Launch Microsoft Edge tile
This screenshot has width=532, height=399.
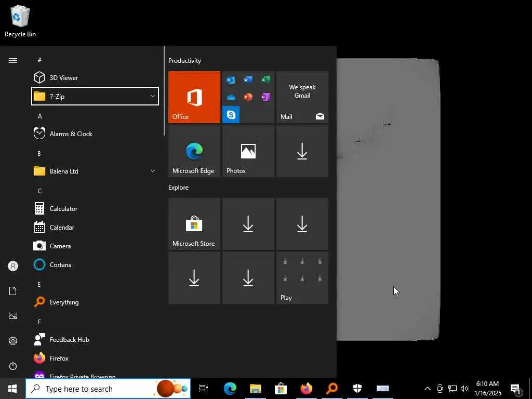(x=194, y=151)
